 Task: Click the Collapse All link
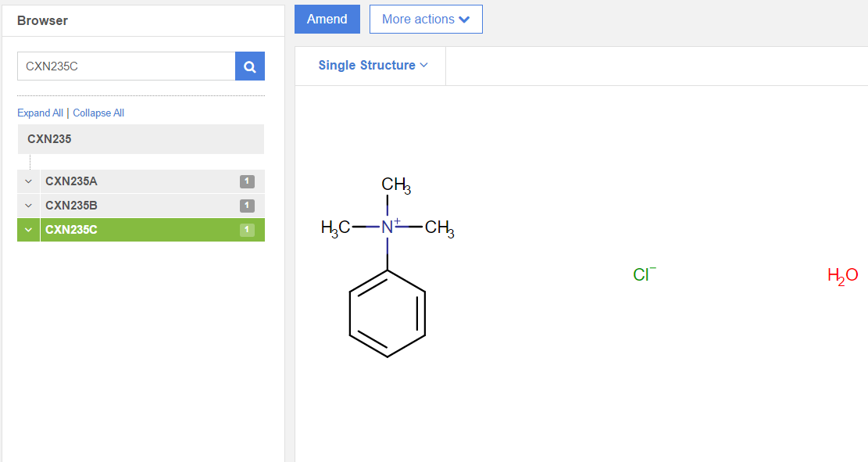click(x=98, y=113)
